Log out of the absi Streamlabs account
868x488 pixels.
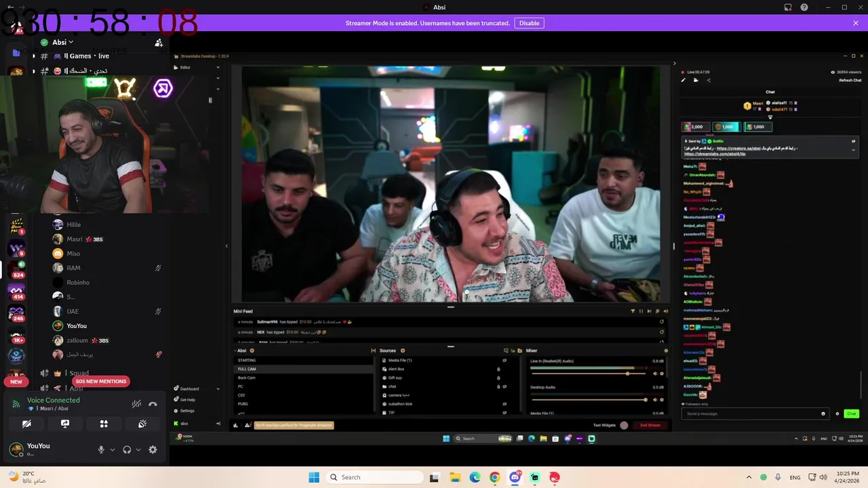click(x=218, y=424)
